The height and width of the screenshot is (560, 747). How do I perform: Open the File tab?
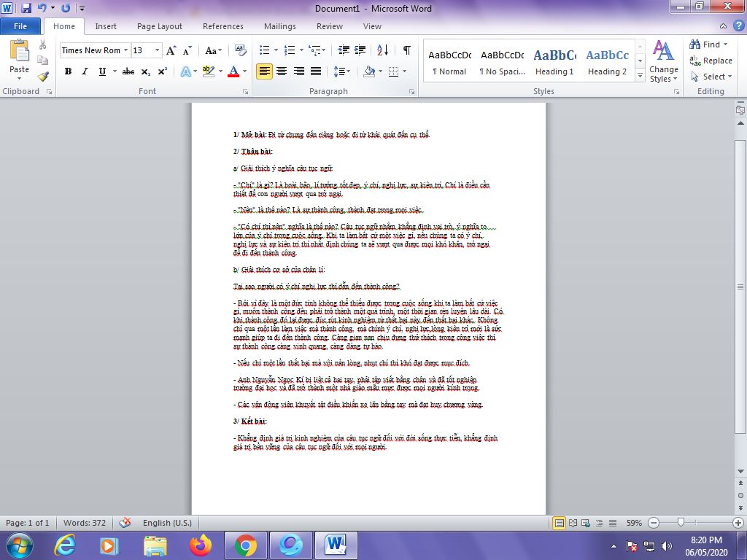point(20,26)
